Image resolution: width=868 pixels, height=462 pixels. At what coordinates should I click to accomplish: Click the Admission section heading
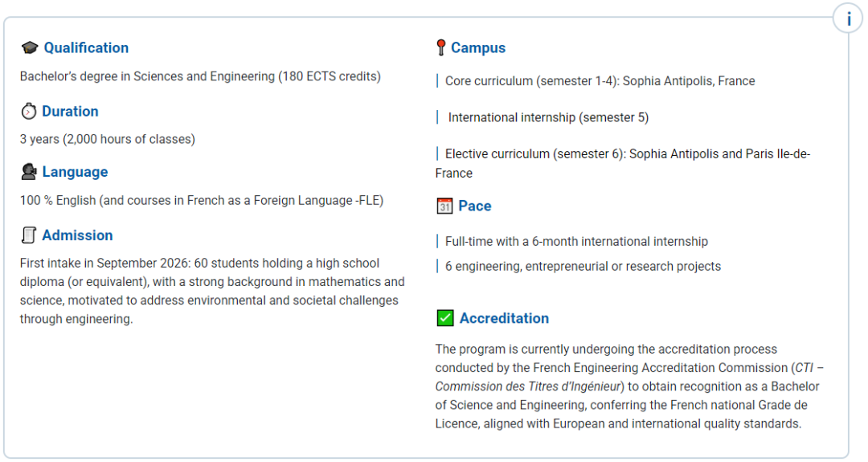[x=77, y=235]
